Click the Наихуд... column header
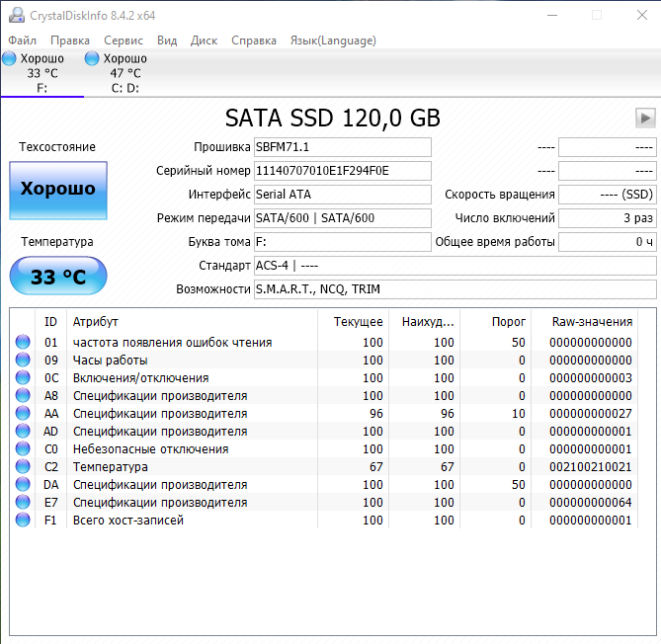This screenshot has height=644, width=661. 425,322
